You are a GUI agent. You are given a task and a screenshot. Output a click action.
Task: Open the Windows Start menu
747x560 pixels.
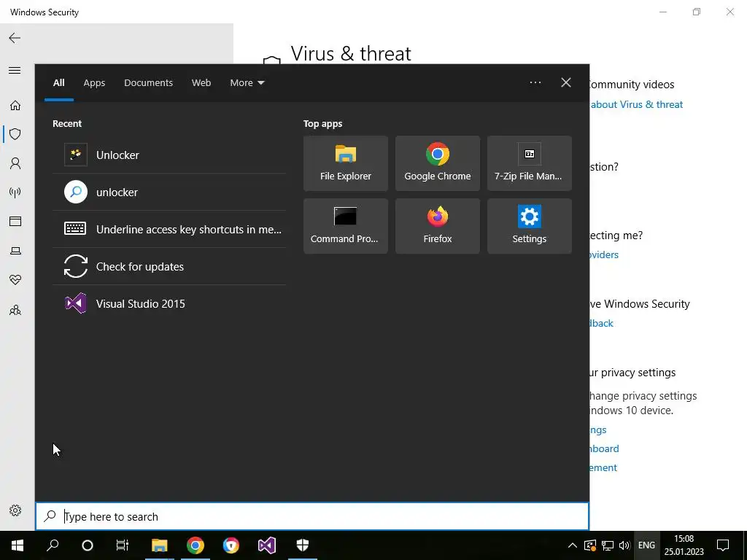18,545
